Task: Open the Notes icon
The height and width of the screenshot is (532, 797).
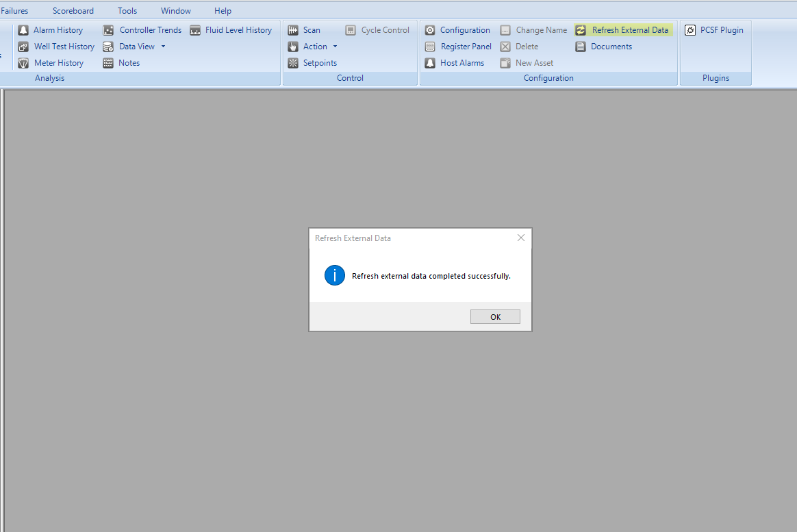Action: click(x=108, y=63)
